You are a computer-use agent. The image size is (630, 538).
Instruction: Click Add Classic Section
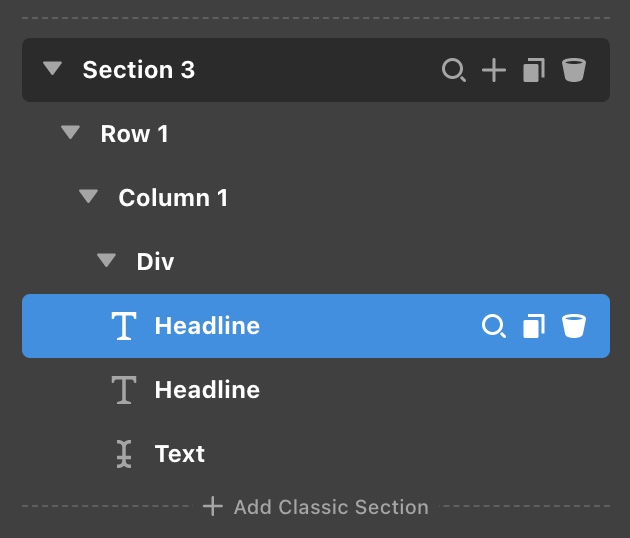point(316,507)
